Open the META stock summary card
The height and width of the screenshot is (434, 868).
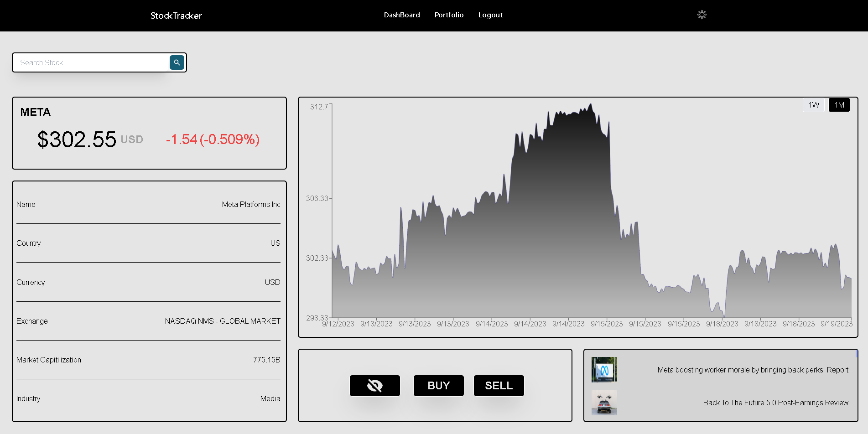click(149, 133)
